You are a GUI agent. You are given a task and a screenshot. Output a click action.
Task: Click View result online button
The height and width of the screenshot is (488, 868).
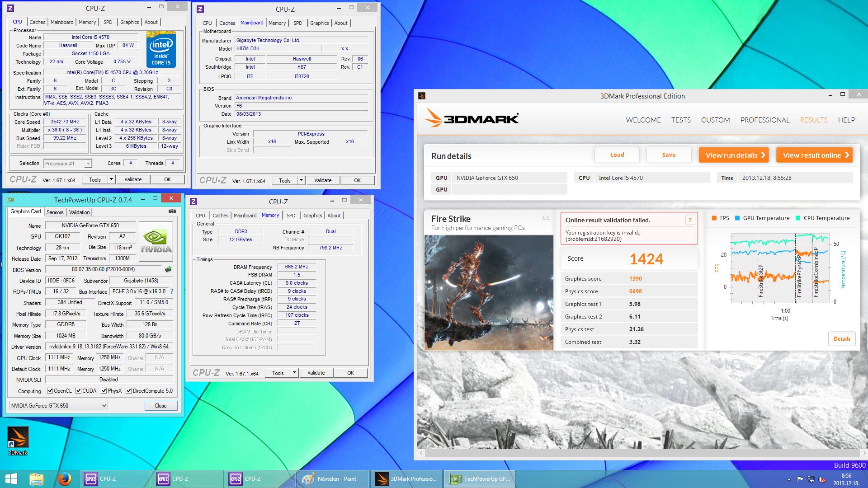click(814, 155)
